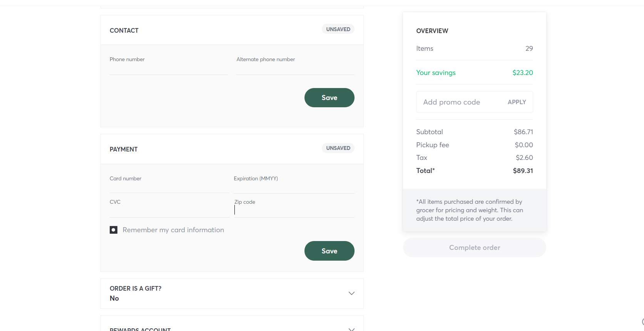The image size is (644, 331).
Task: Uncheck Remember my card information checkbox
Action: coord(114,230)
